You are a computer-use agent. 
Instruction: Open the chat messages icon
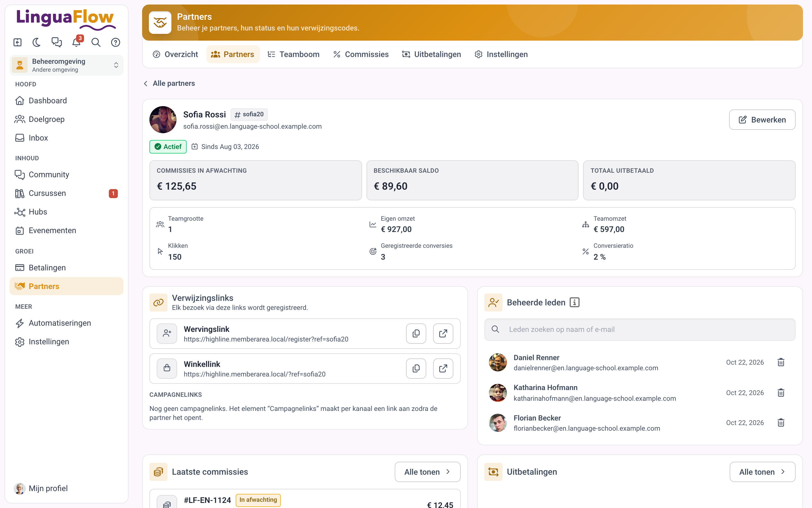[x=56, y=42]
